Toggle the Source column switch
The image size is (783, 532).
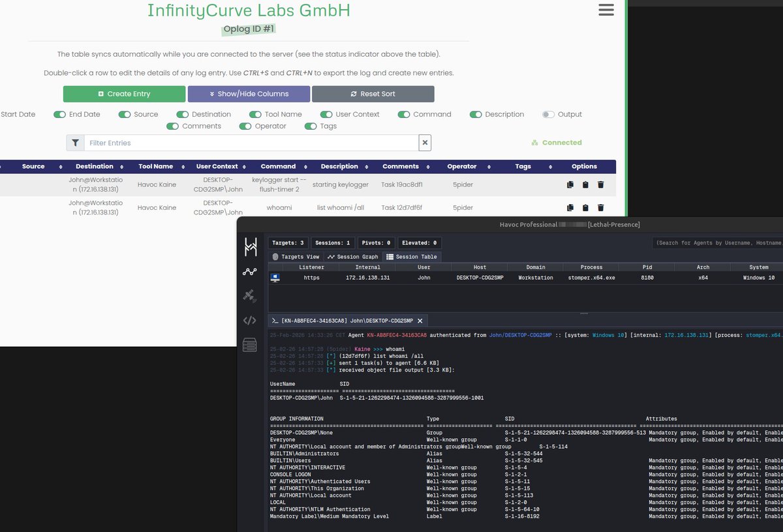[125, 115]
